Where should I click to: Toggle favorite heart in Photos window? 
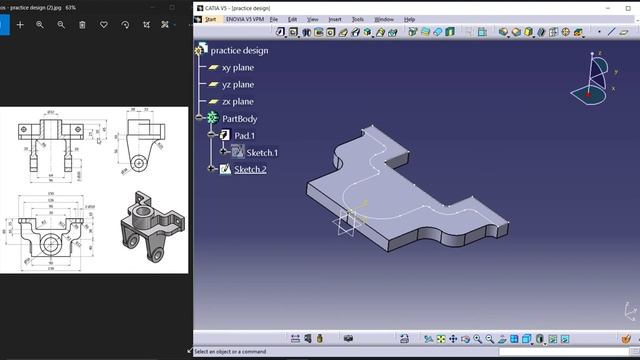point(104,25)
